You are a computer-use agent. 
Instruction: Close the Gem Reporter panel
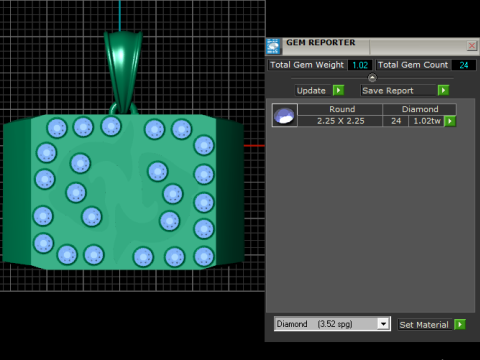point(472,46)
